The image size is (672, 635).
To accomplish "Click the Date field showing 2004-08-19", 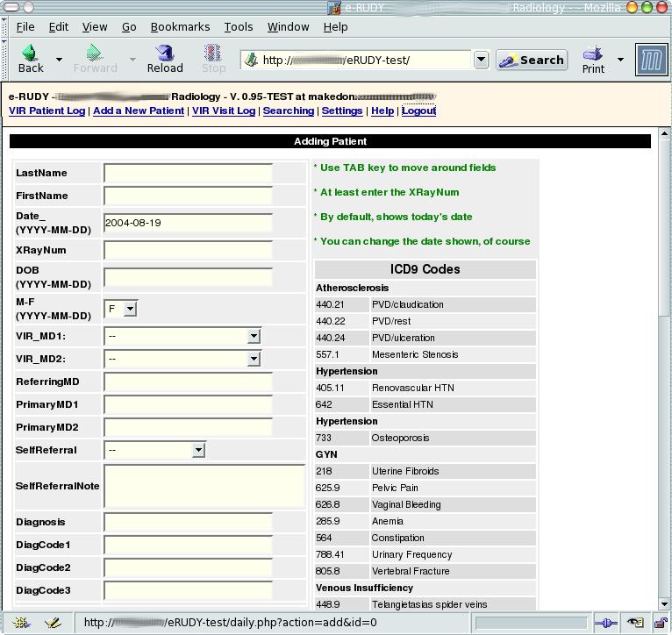I will tap(188, 223).
